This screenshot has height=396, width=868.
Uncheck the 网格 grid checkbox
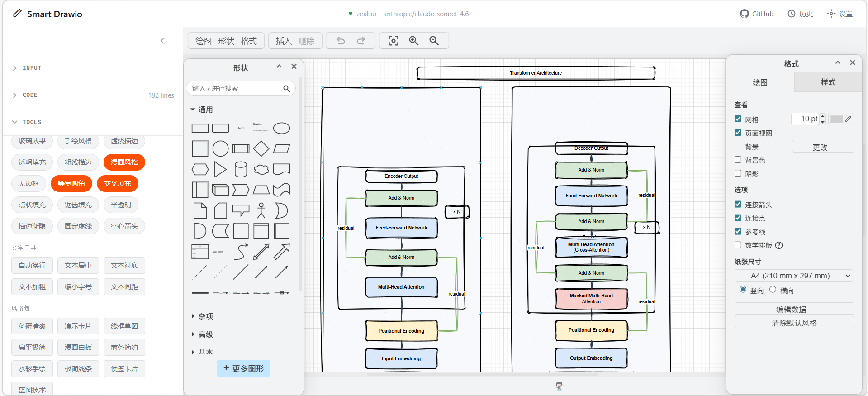[738, 119]
